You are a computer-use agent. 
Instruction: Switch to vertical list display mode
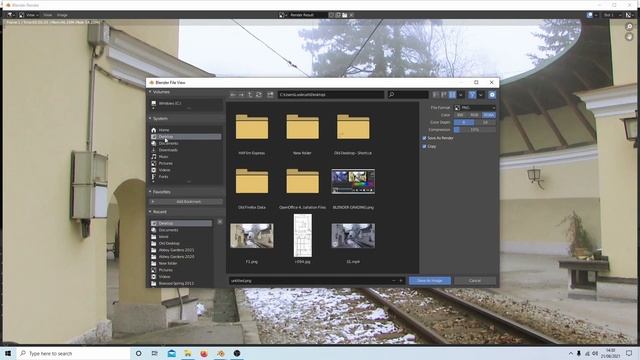436,95
